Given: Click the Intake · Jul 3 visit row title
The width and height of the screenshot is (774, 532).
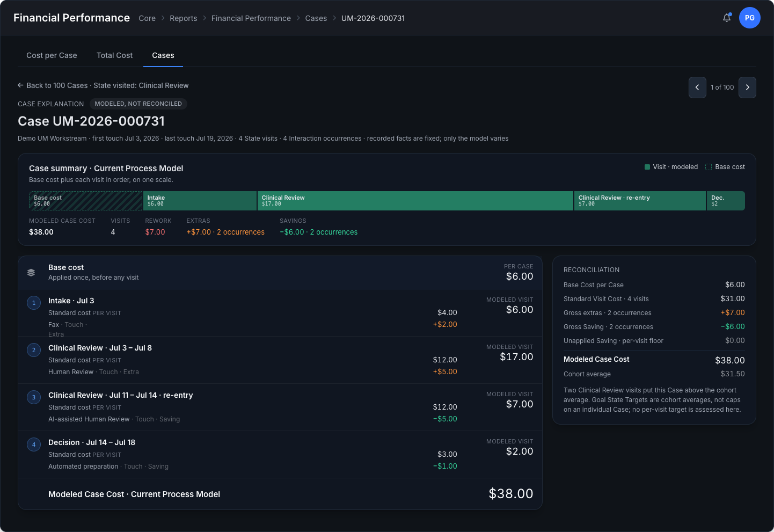Looking at the screenshot, I should [x=71, y=301].
